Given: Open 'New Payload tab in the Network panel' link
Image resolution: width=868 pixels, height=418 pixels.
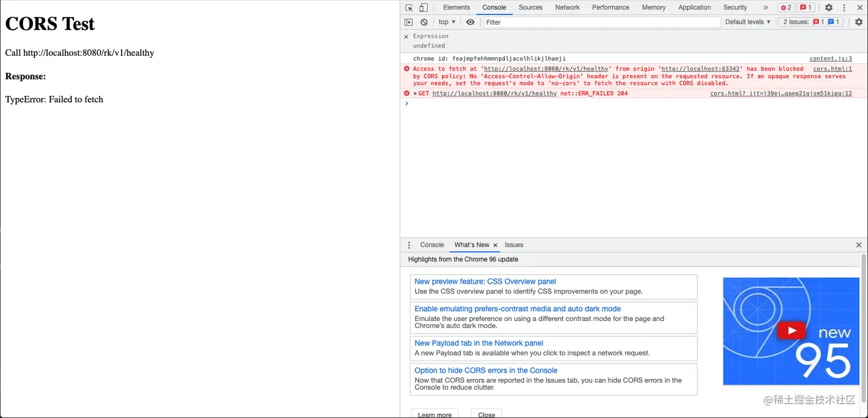Looking at the screenshot, I should point(479,343).
